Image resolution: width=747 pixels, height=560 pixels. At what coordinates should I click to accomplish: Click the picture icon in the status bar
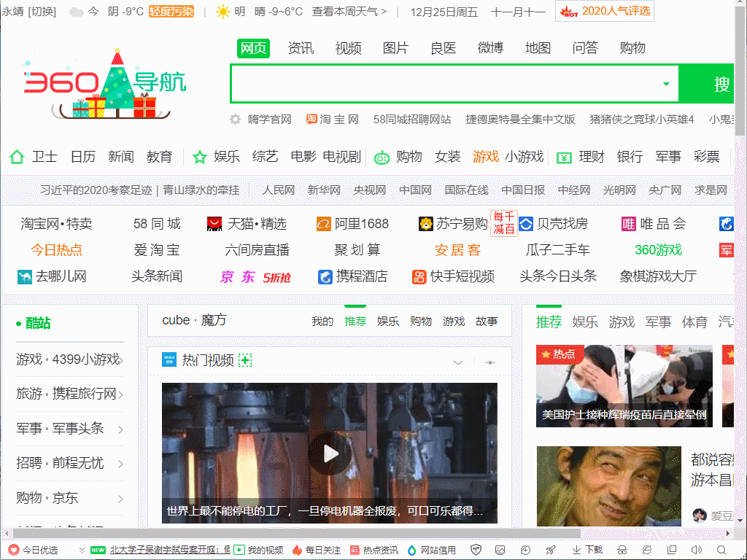(500, 550)
